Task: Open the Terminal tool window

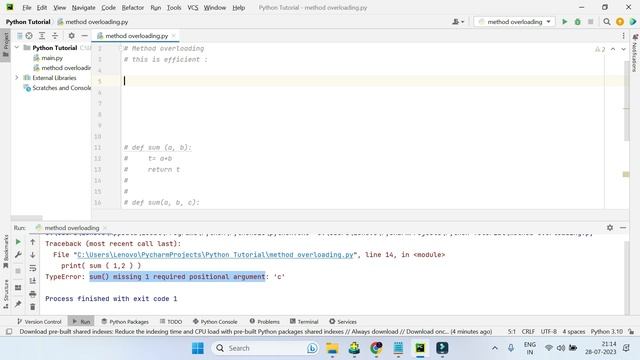Action: click(304, 322)
